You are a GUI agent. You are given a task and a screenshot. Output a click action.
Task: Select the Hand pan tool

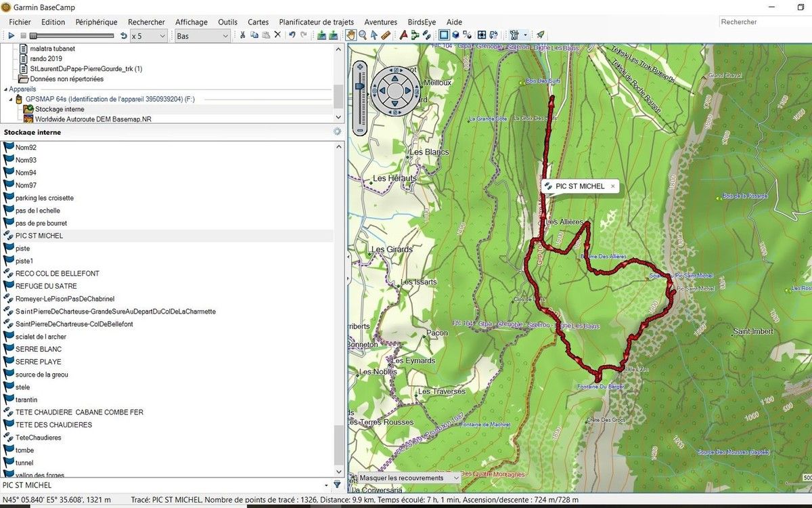click(x=351, y=35)
